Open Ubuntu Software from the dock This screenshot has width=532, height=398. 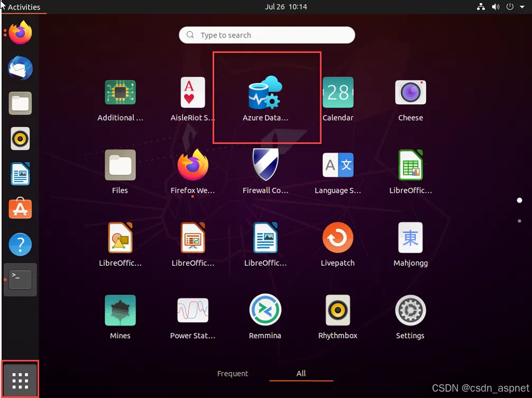[20, 209]
